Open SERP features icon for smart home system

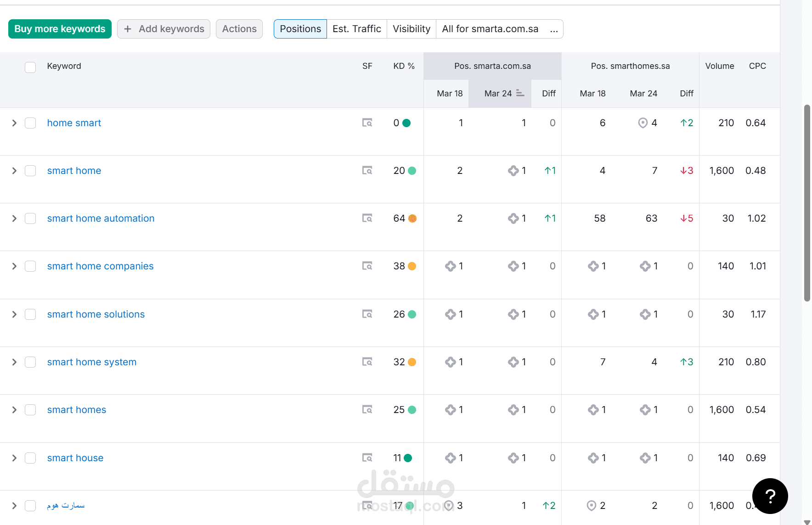point(367,362)
